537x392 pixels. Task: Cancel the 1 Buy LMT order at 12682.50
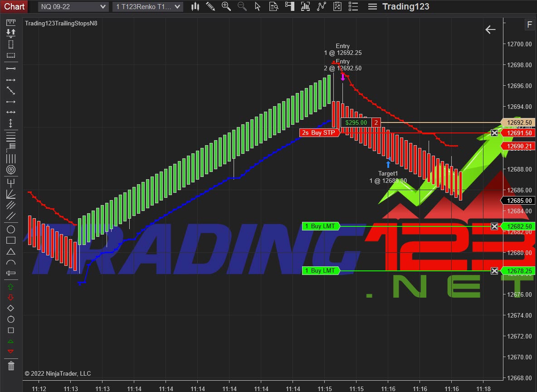tap(494, 226)
